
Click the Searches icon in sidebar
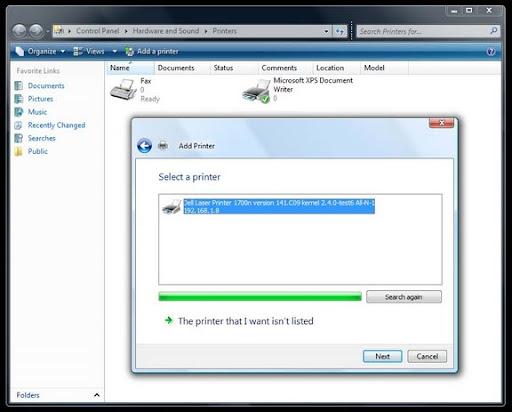[19, 138]
